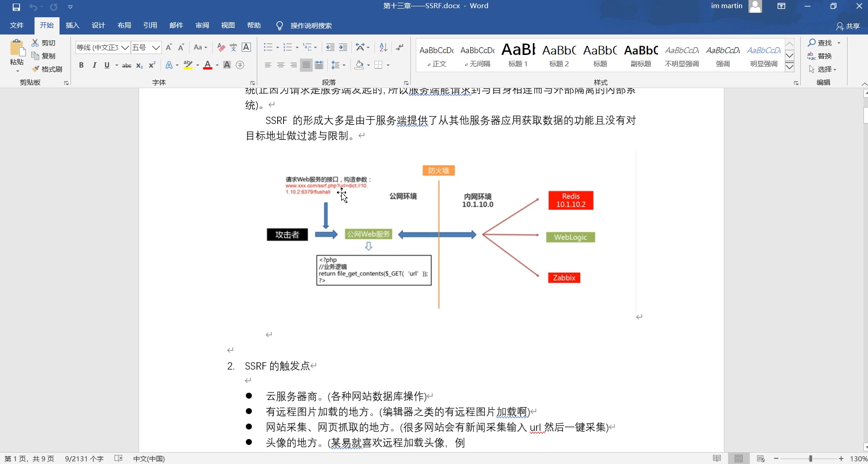Viewport: 868px width, 464px height.
Task: Switch to Insert (插入) tab
Action: coord(72,25)
